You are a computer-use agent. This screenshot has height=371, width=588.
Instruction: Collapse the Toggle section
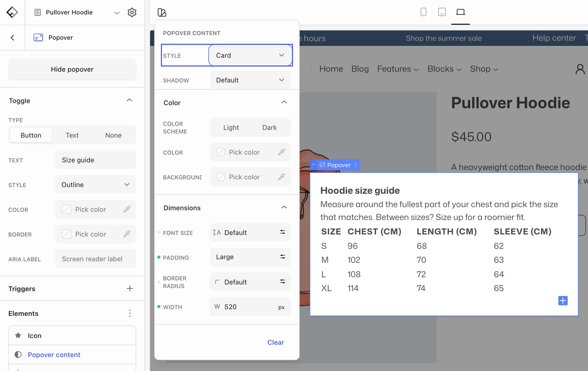tap(129, 100)
